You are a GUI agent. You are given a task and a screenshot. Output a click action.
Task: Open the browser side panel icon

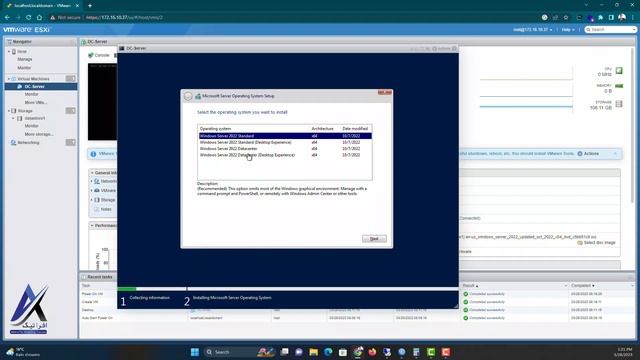click(611, 18)
